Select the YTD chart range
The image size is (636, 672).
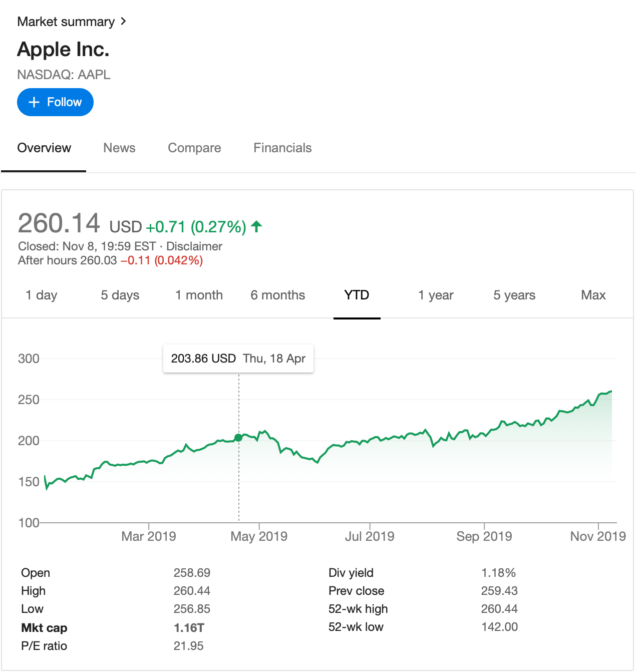(x=357, y=295)
